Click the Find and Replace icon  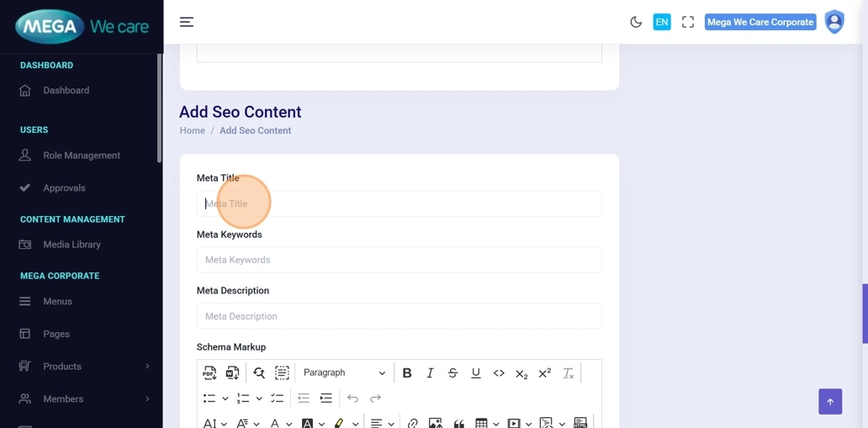point(259,373)
